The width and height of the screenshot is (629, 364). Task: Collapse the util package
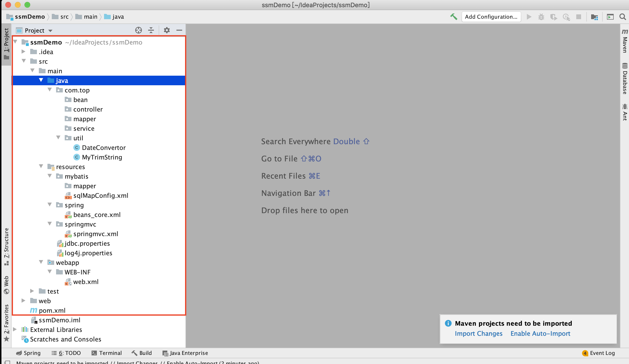(x=58, y=138)
